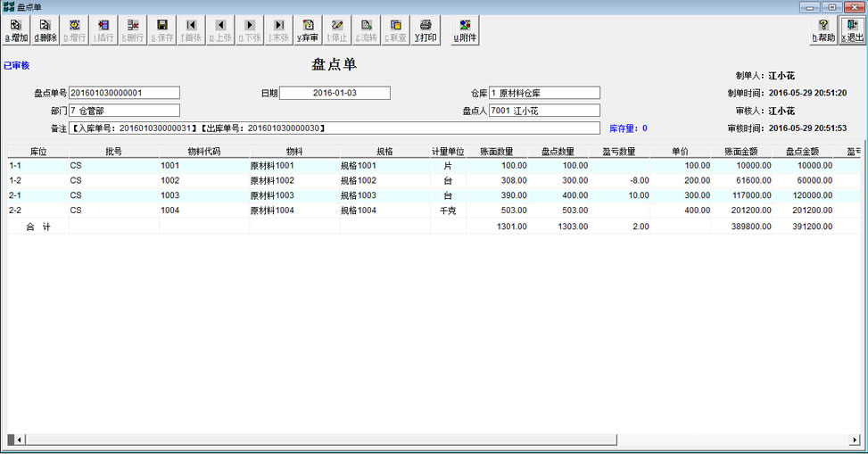868x454 pixels.
Task: Go to first record with 首张 icon
Action: (x=191, y=30)
